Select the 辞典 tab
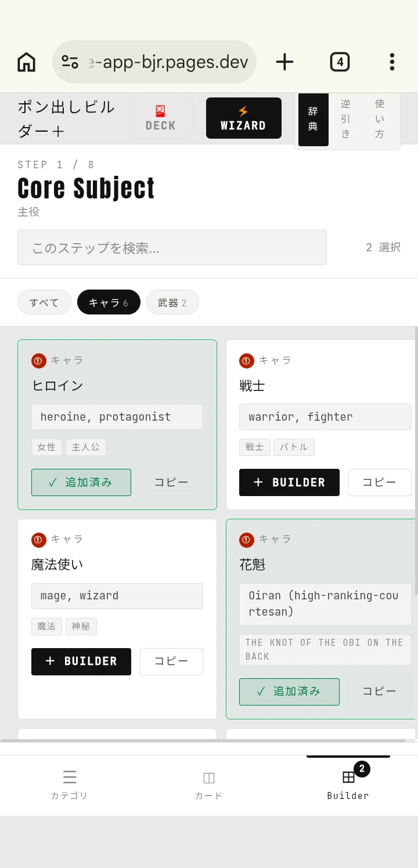This screenshot has height=868, width=418. (313, 119)
